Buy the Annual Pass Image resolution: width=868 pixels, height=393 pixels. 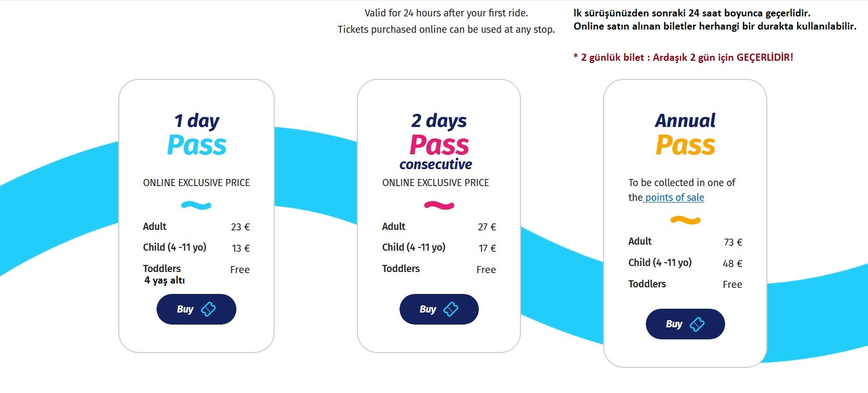685,324
